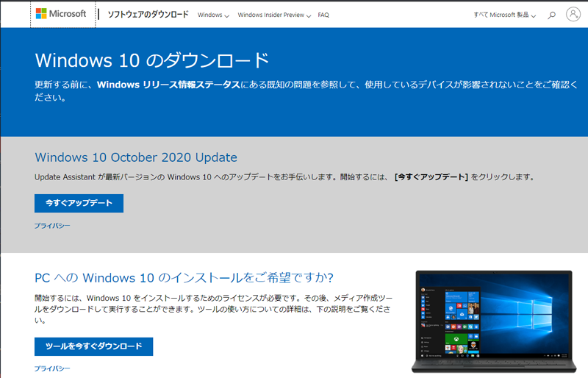Open Windows リリース情報ステータス link
Screen dimensions: 588x378
[168, 85]
